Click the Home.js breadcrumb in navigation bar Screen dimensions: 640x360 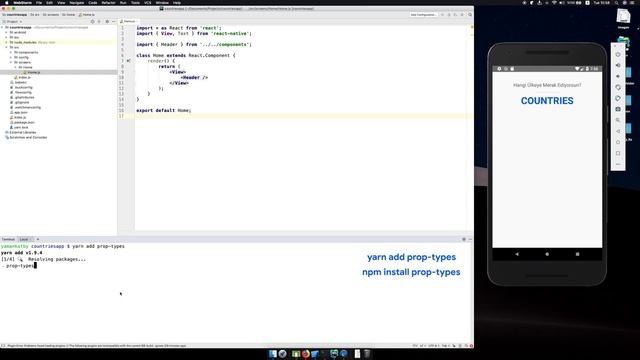tap(87, 15)
